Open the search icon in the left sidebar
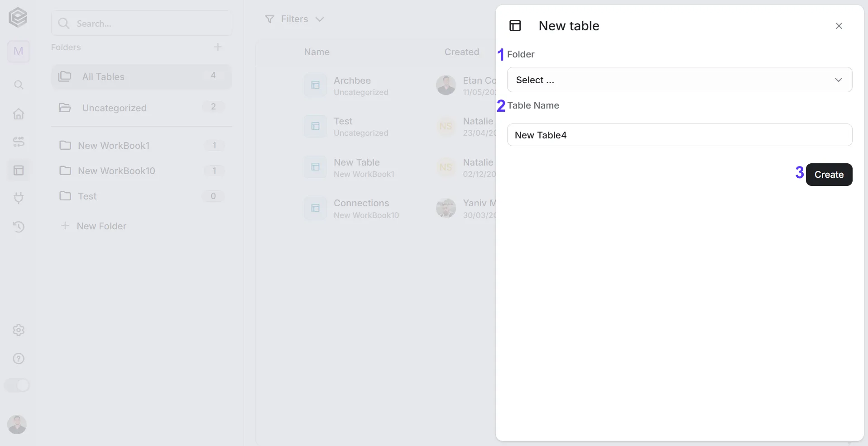 point(19,85)
